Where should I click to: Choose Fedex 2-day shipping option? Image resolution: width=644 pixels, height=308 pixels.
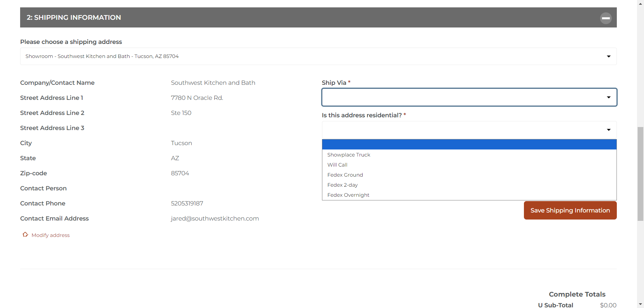[x=469, y=185]
